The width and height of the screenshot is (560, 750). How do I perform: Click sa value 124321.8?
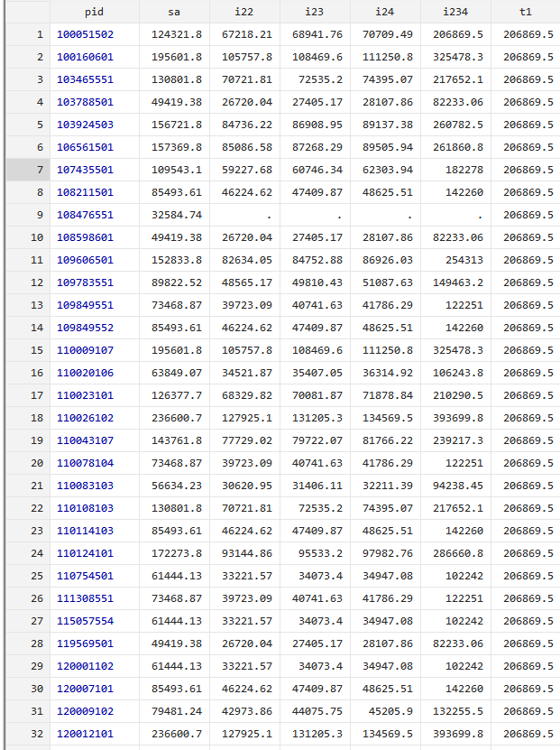(174, 34)
